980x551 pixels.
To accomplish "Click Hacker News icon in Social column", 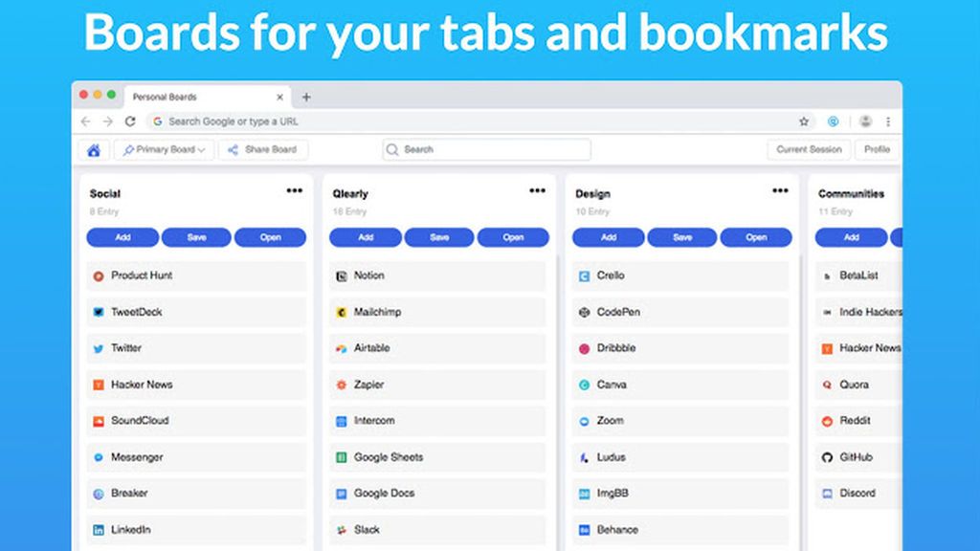I will point(99,385).
